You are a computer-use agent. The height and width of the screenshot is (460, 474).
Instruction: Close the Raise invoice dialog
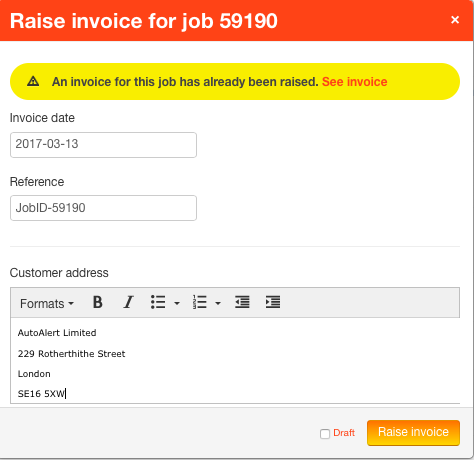coord(455,20)
